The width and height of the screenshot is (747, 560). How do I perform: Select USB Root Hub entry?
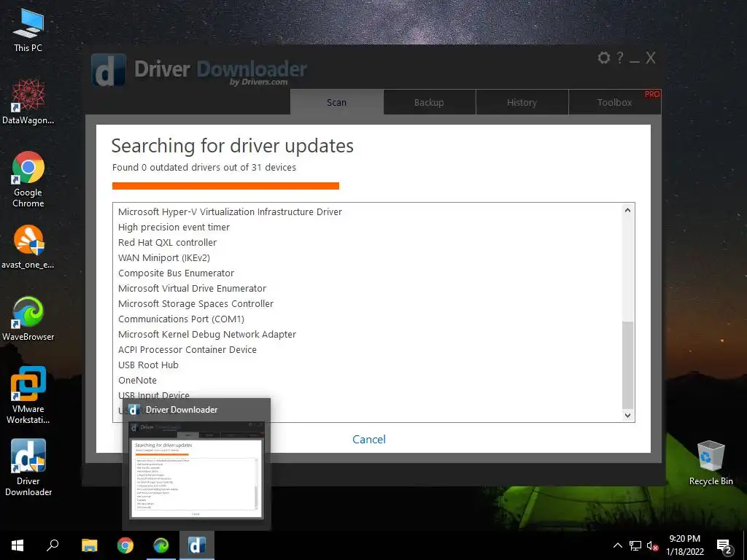point(148,365)
